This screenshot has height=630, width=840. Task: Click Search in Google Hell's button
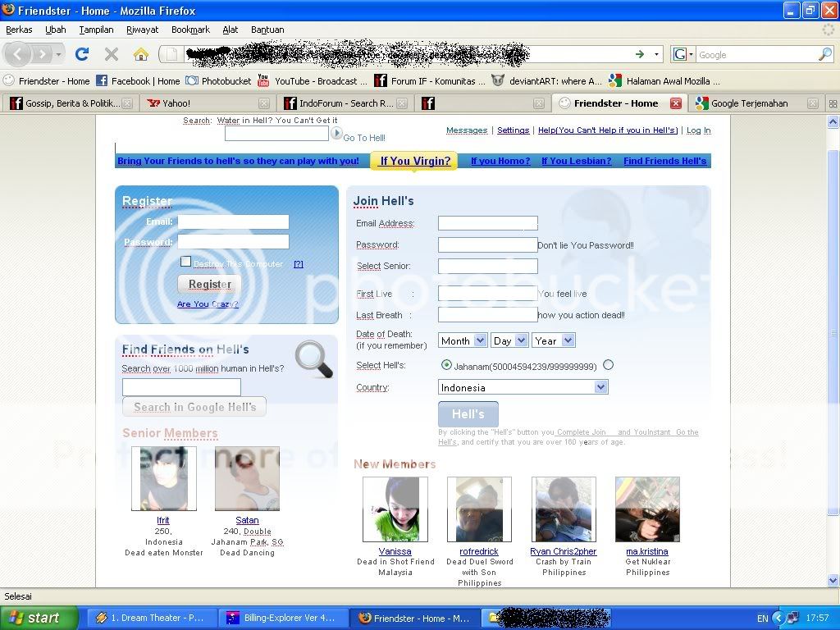click(194, 407)
